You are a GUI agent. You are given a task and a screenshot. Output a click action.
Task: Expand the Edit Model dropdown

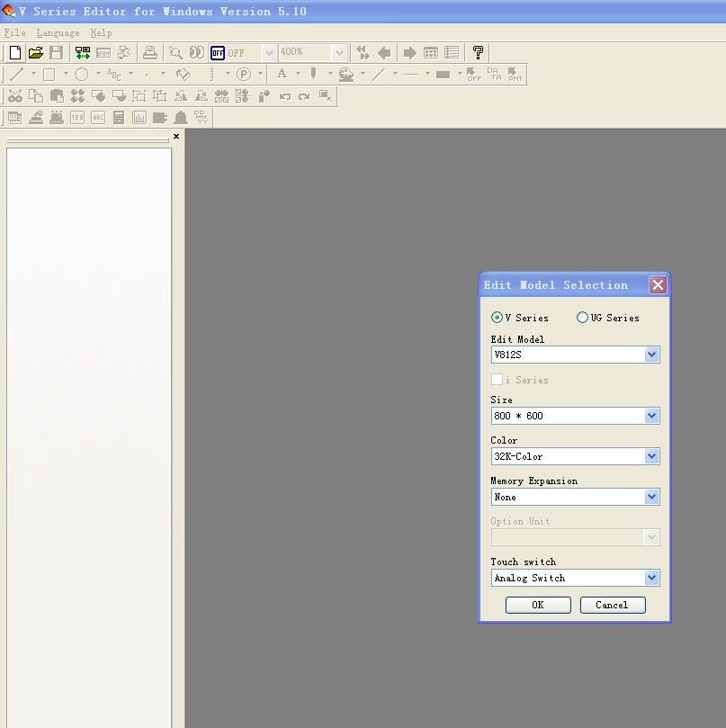click(652, 355)
